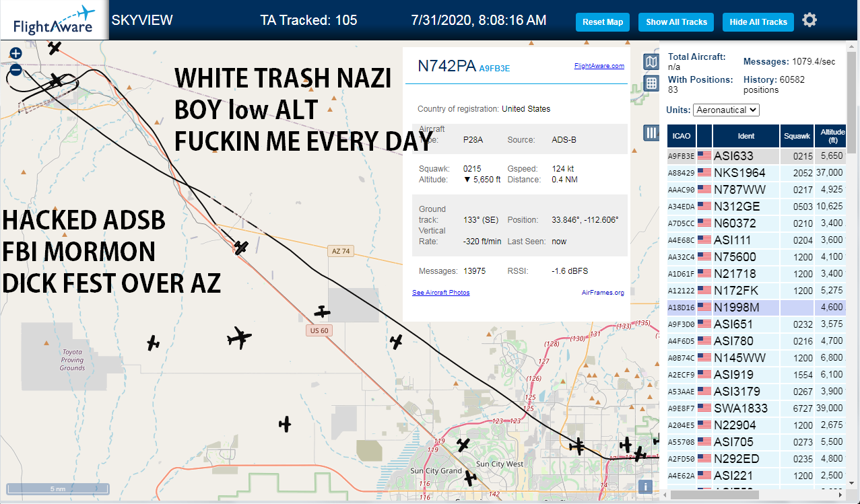This screenshot has height=504, width=860.
Task: Click ICAO cell A88429
Action: coord(681,173)
